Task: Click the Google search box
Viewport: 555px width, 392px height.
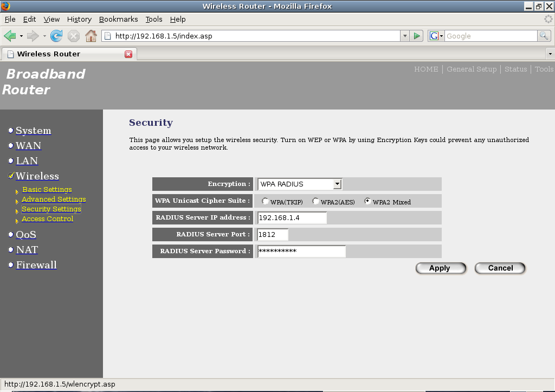Action: [x=491, y=36]
